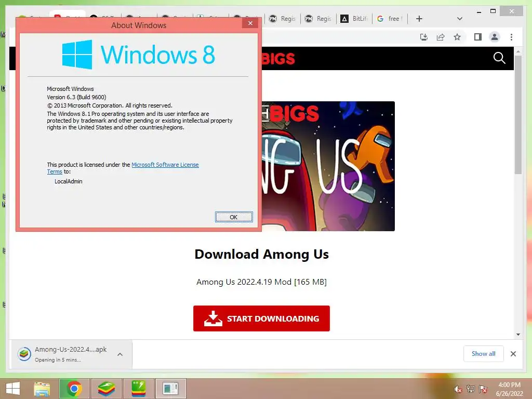Click the Among Us banner image

pos(328,166)
